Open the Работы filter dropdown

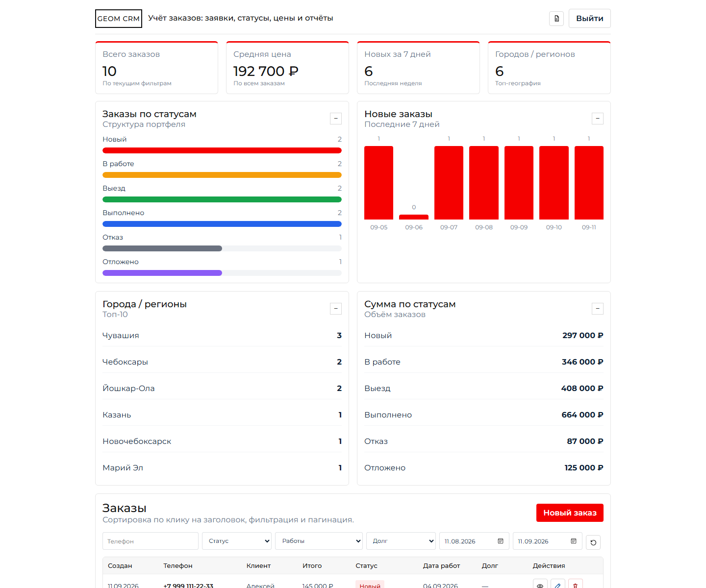click(319, 541)
